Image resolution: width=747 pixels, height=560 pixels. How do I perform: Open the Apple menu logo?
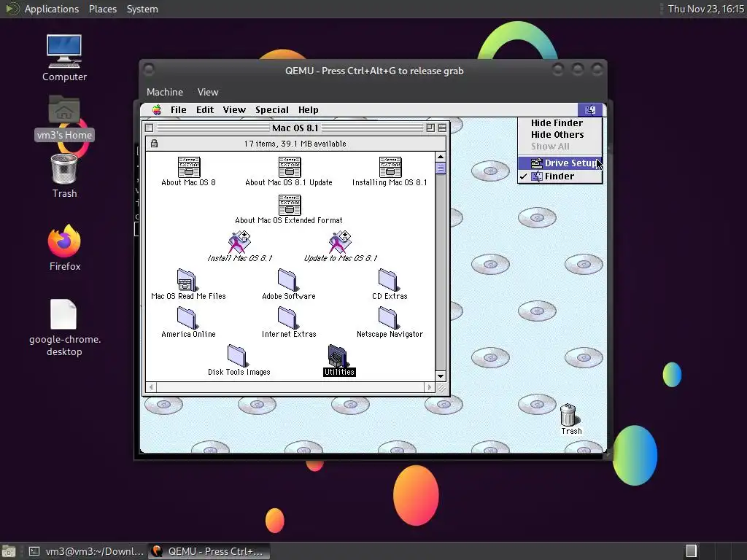point(157,110)
